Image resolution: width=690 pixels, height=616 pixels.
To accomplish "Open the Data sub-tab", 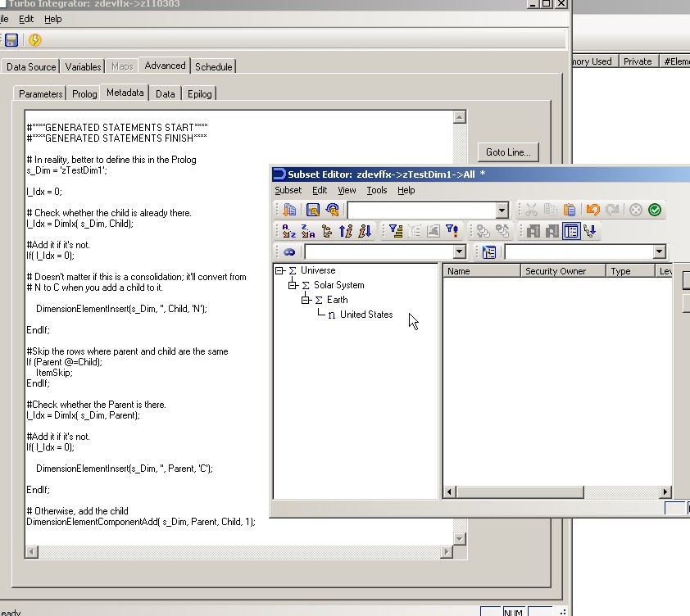I will [x=165, y=93].
